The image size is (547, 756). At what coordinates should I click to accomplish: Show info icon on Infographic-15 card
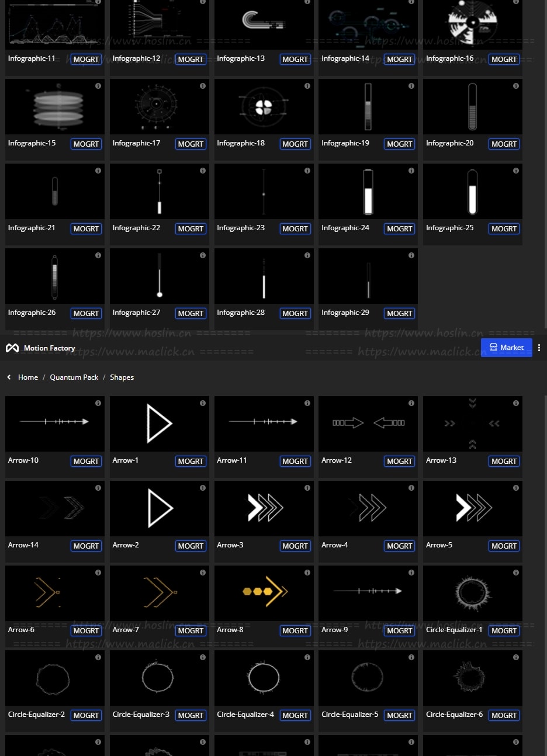pos(98,86)
